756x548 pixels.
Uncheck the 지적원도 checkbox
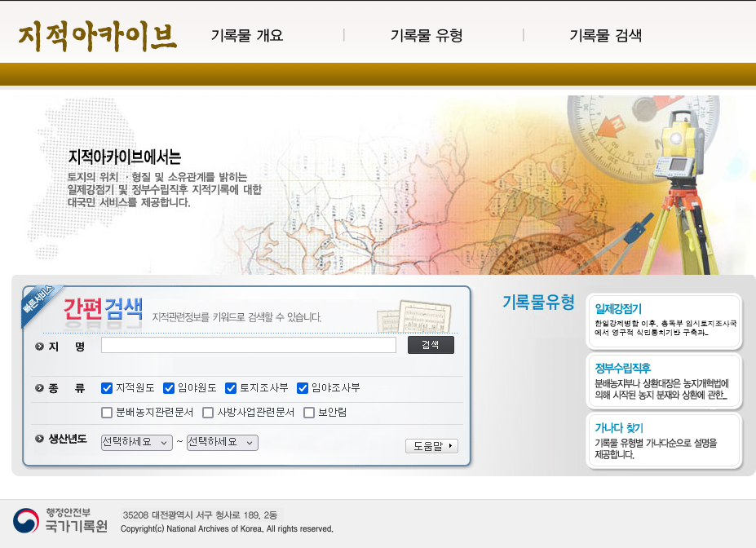(x=106, y=387)
